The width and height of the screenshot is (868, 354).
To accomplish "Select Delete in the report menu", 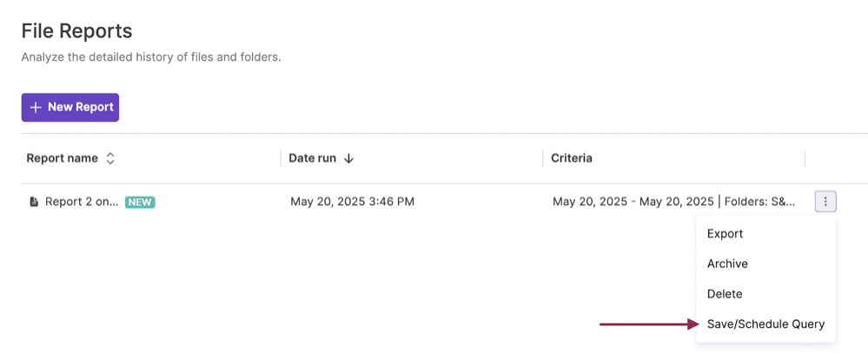I will click(x=725, y=294).
